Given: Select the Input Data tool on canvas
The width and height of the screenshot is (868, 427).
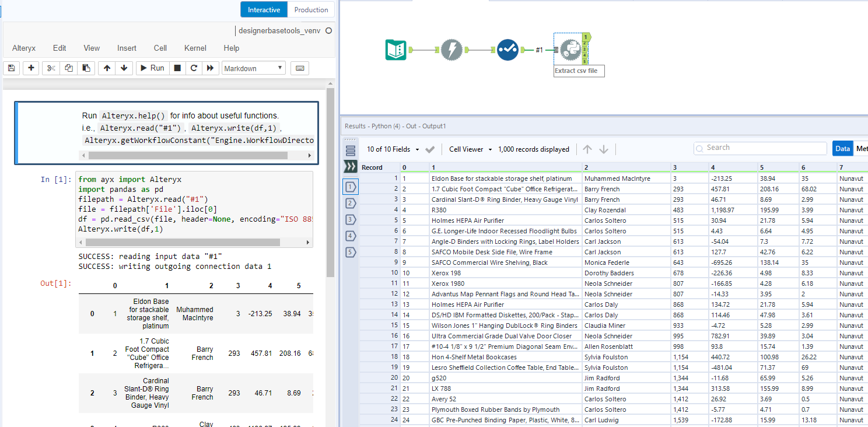Looking at the screenshot, I should 396,50.
